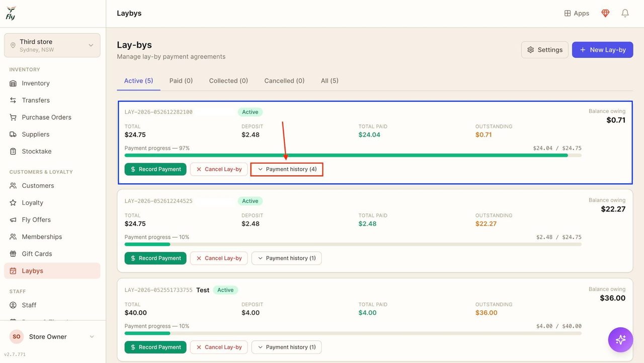Click the $24.04 total paid value

369,135
